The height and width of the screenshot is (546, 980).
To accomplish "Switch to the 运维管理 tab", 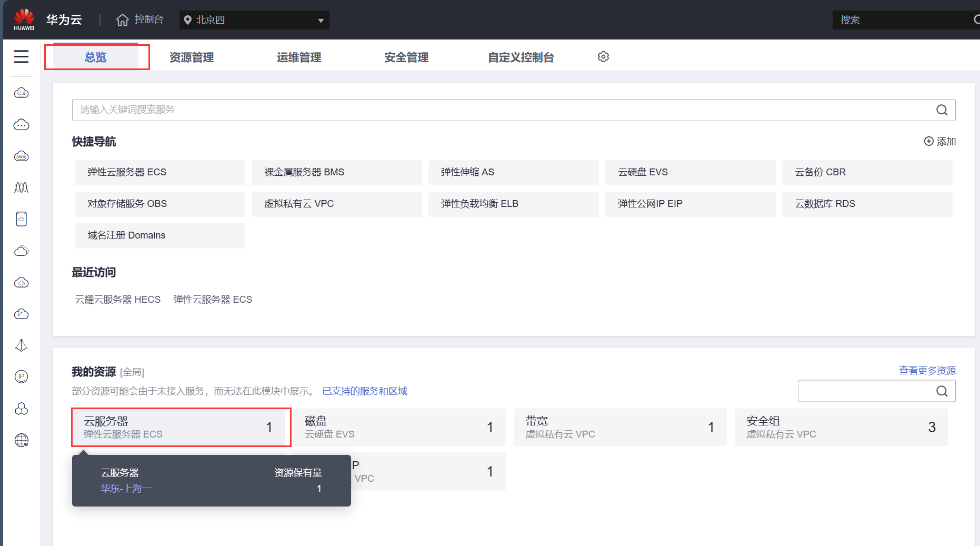I will [x=299, y=57].
